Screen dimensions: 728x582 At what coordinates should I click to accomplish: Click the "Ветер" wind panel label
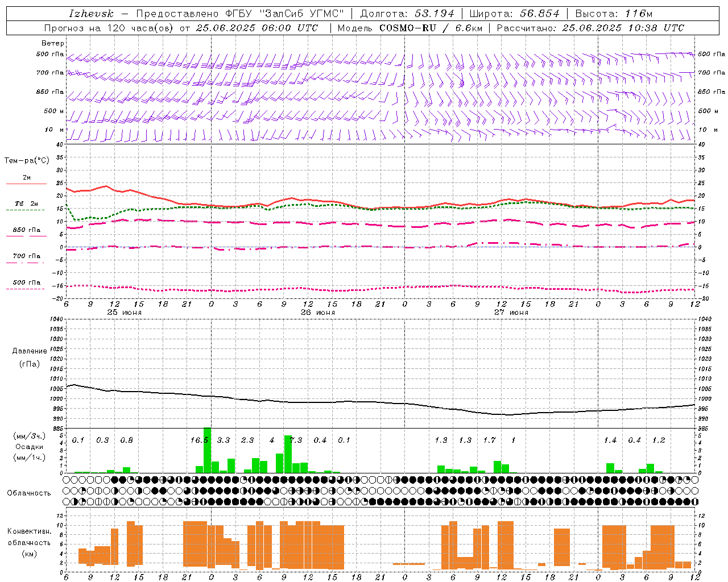[x=53, y=43]
